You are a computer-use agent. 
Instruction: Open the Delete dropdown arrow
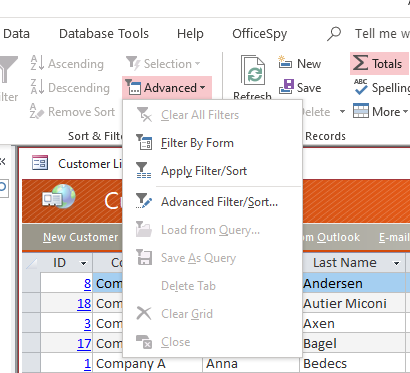[x=342, y=112]
